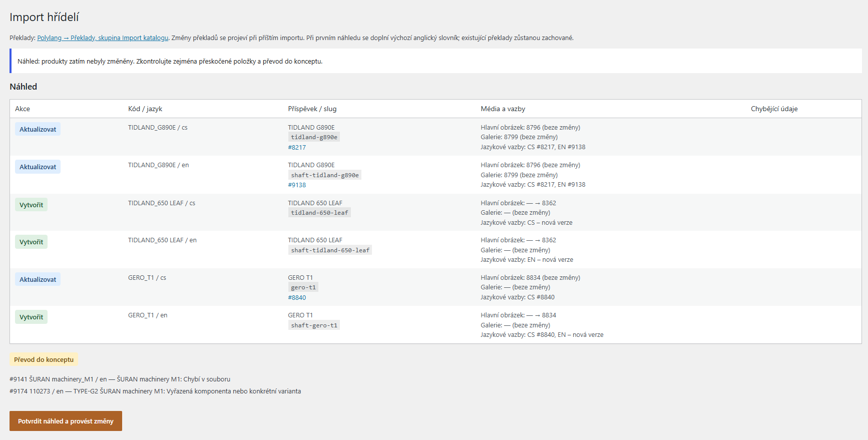Open the Polylang → Překlady translations link

[x=103, y=38]
